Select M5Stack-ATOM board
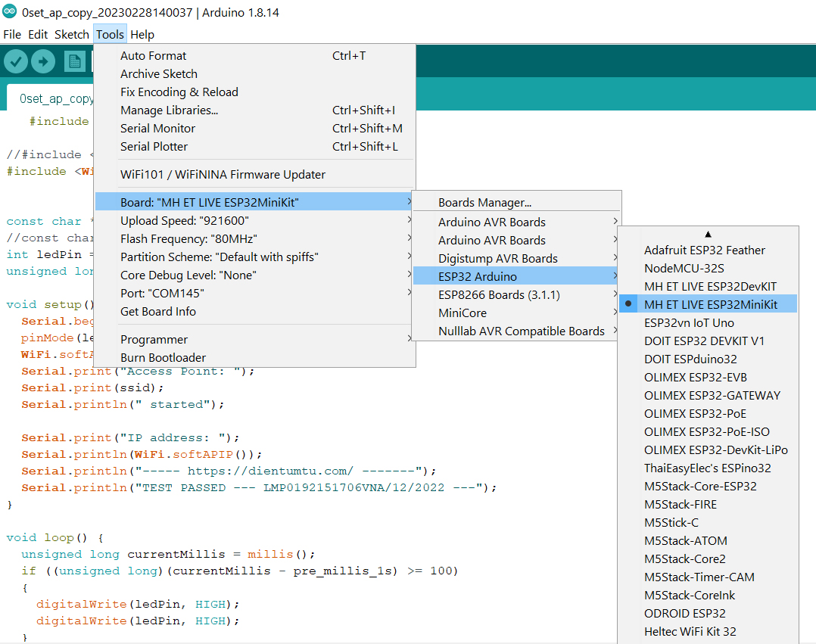The height and width of the screenshot is (644, 816). click(708, 541)
